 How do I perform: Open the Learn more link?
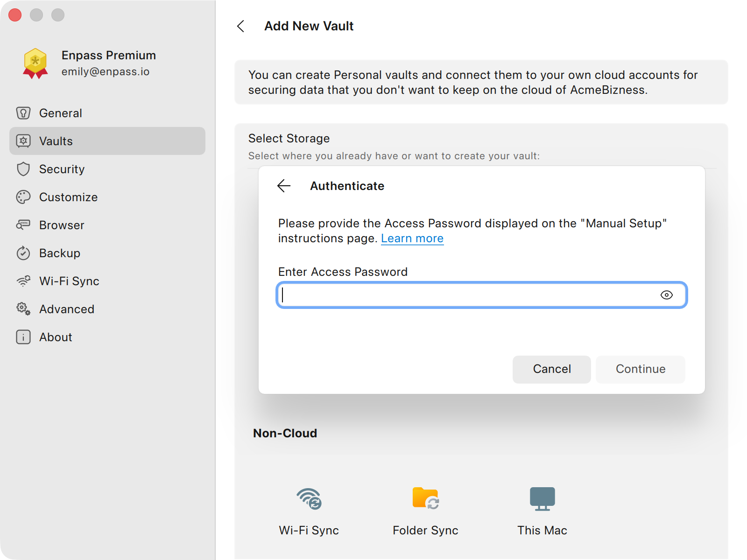tap(412, 238)
